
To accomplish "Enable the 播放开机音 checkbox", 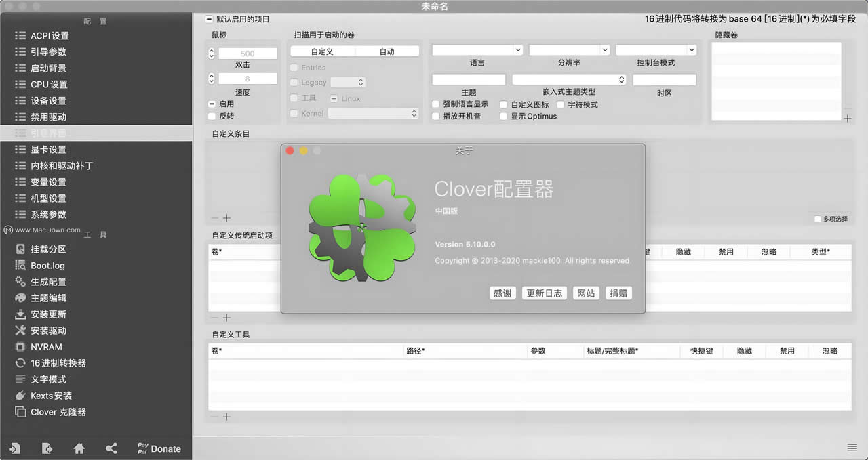I will (x=436, y=116).
